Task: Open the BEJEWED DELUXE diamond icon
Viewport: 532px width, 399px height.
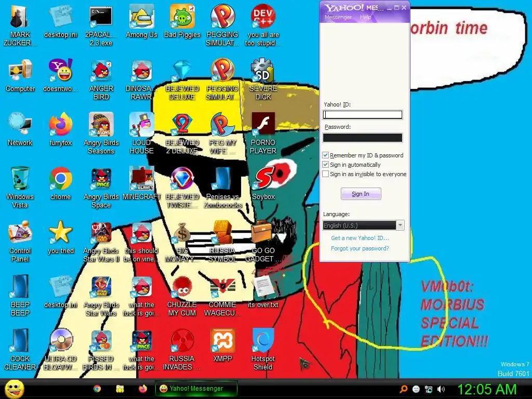Action: click(x=182, y=79)
